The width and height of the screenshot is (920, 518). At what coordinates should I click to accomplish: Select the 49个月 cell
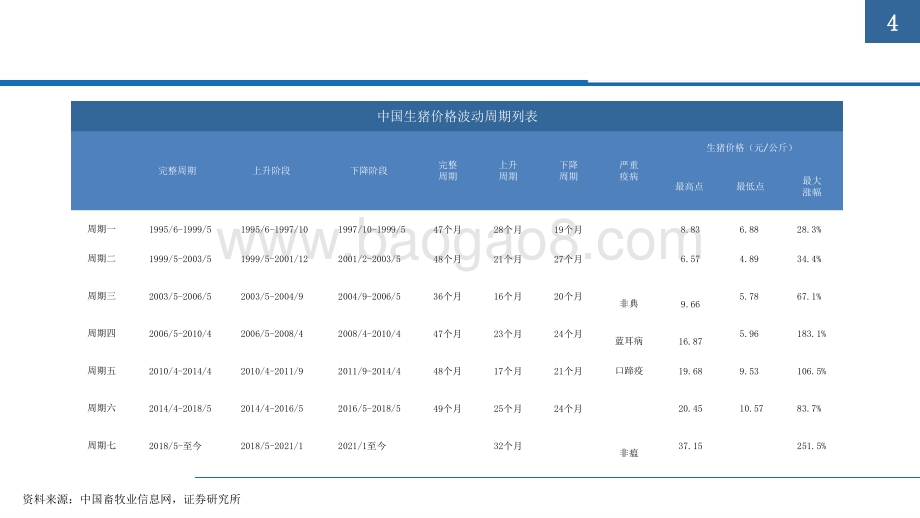point(447,408)
